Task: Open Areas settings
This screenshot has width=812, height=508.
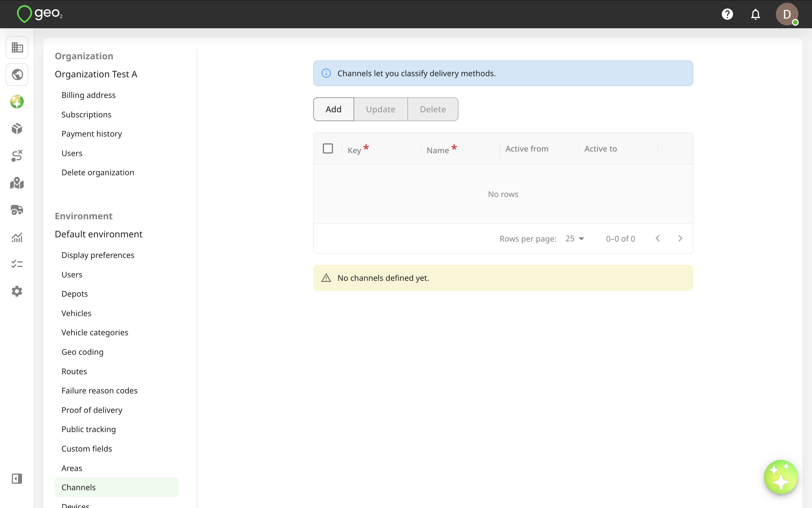Action: (x=72, y=468)
